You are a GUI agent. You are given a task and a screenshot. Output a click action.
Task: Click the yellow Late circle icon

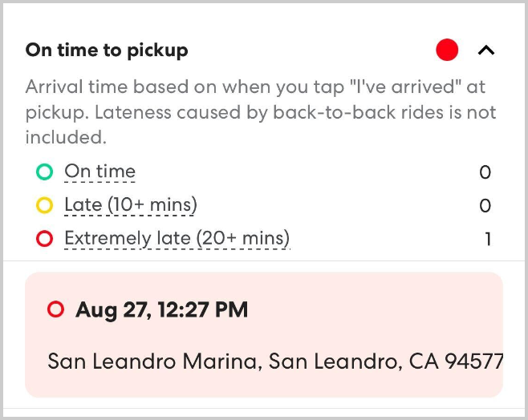(44, 205)
